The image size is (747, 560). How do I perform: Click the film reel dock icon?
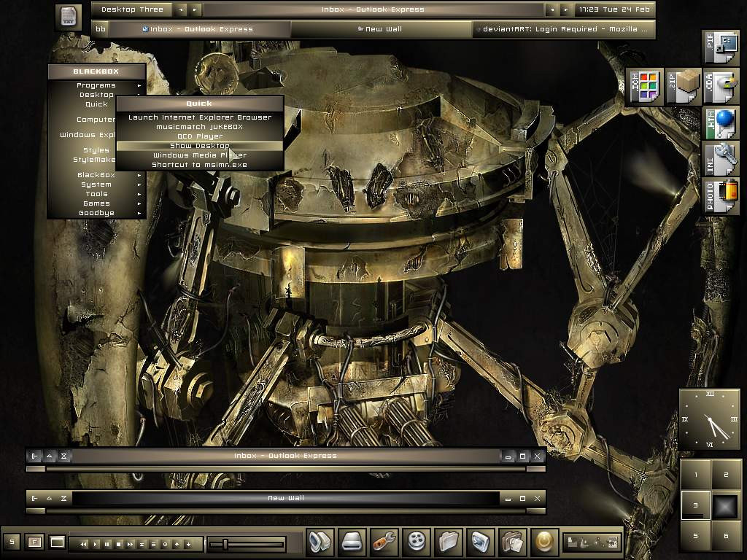click(416, 542)
